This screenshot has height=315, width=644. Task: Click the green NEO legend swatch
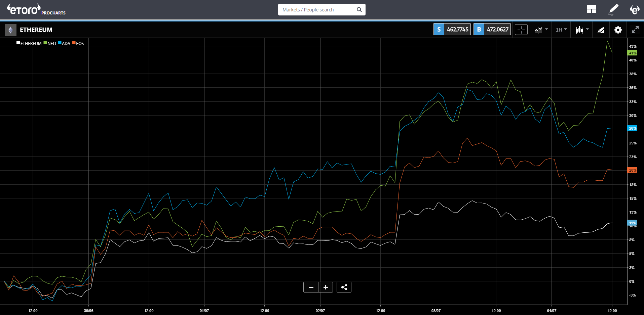(45, 43)
